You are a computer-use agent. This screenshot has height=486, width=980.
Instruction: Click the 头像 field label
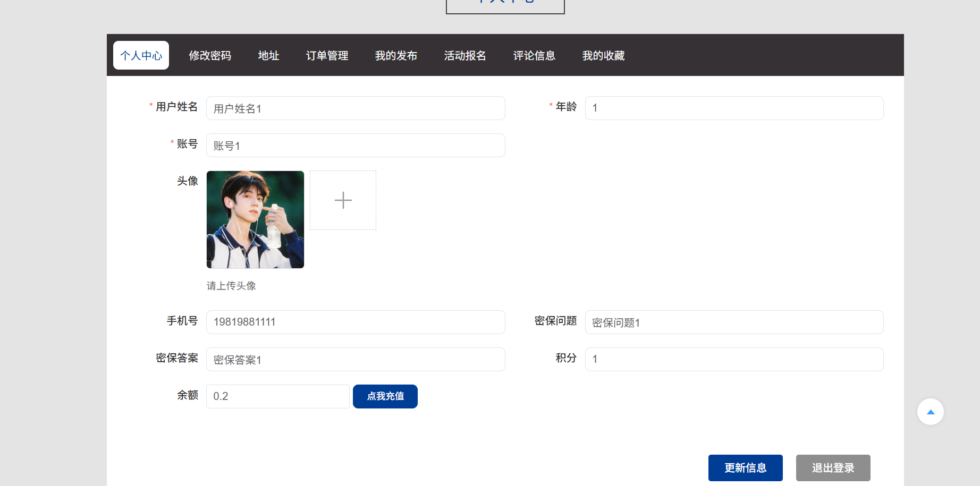[x=187, y=181]
